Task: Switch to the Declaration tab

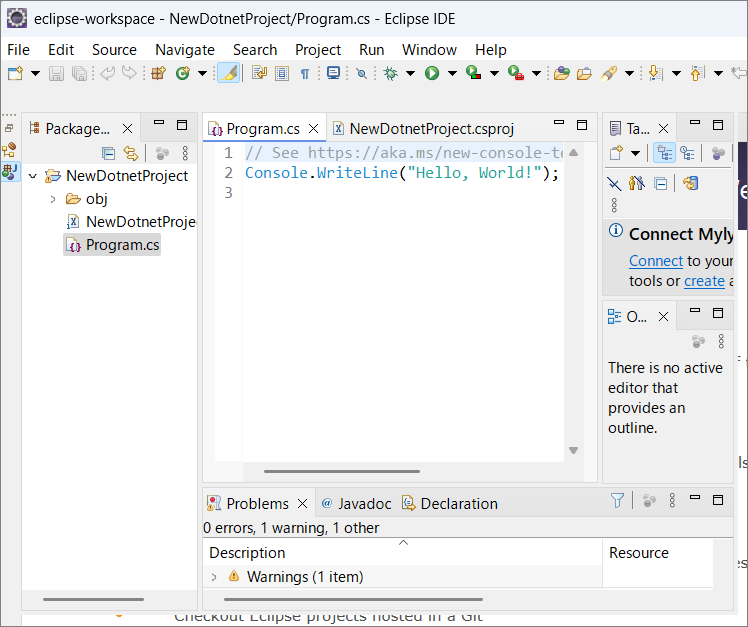Action: coord(450,504)
